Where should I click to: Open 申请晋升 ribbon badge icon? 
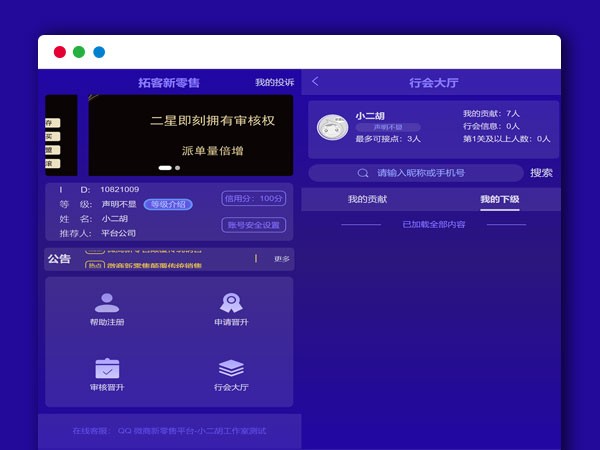(230, 303)
